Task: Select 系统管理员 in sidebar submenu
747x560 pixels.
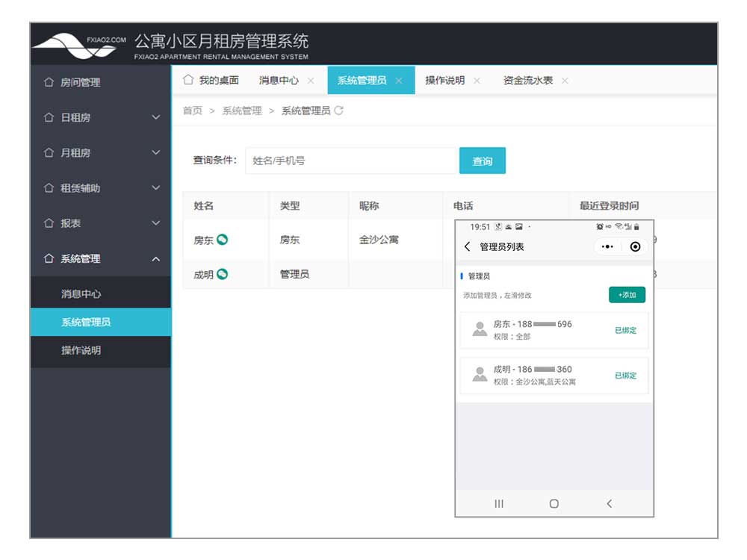Action: (x=101, y=322)
